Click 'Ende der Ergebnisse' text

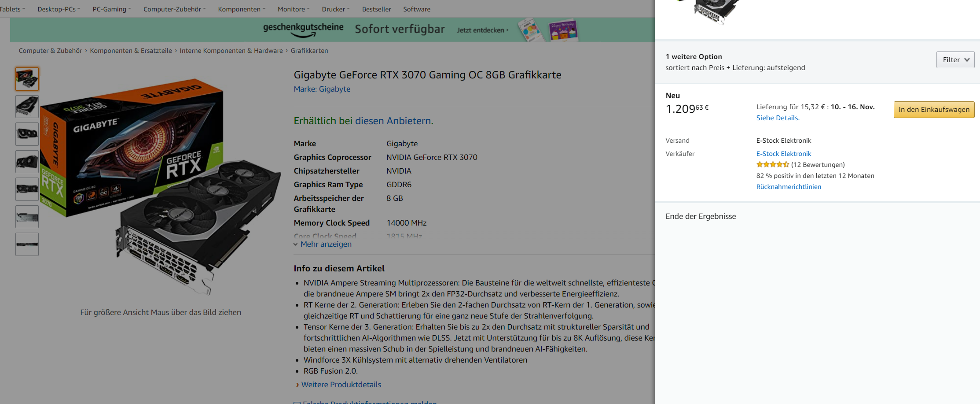(701, 216)
